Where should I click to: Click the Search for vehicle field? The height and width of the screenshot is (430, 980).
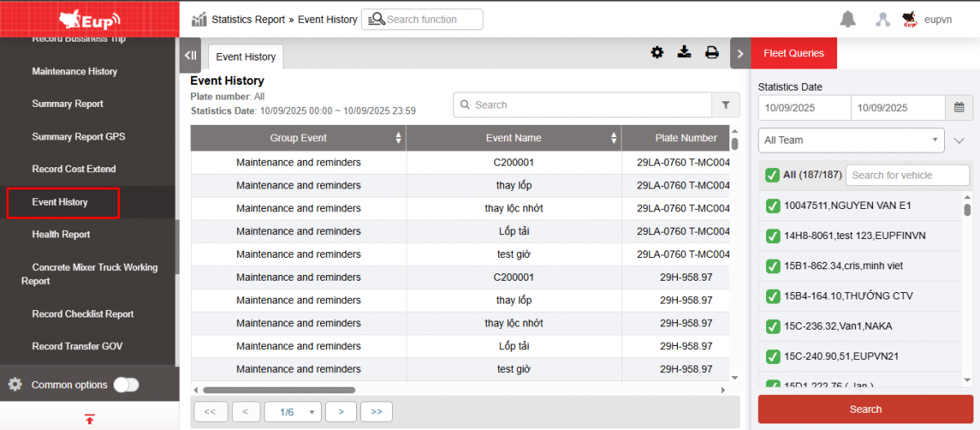click(906, 175)
